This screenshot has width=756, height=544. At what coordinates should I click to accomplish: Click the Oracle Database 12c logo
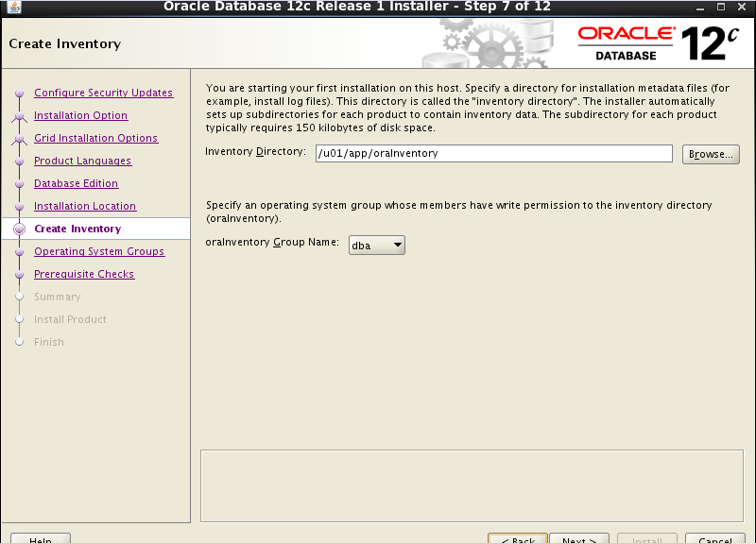point(658,43)
